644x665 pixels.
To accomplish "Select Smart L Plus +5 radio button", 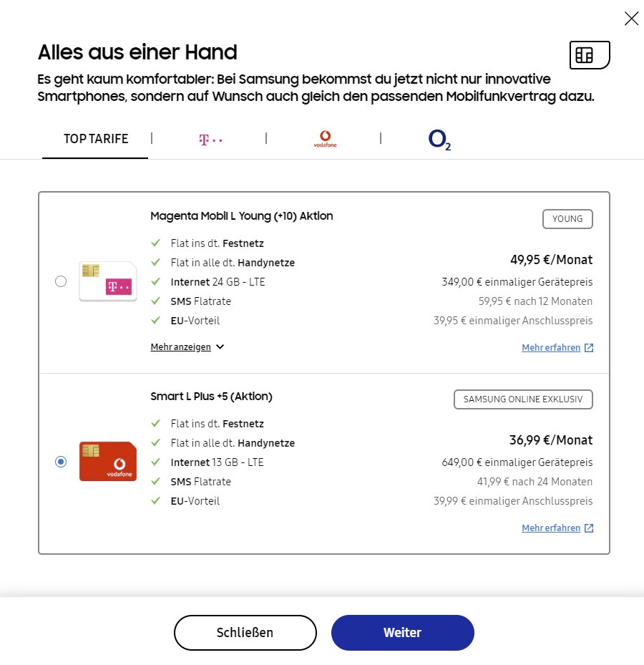I will 61,462.
